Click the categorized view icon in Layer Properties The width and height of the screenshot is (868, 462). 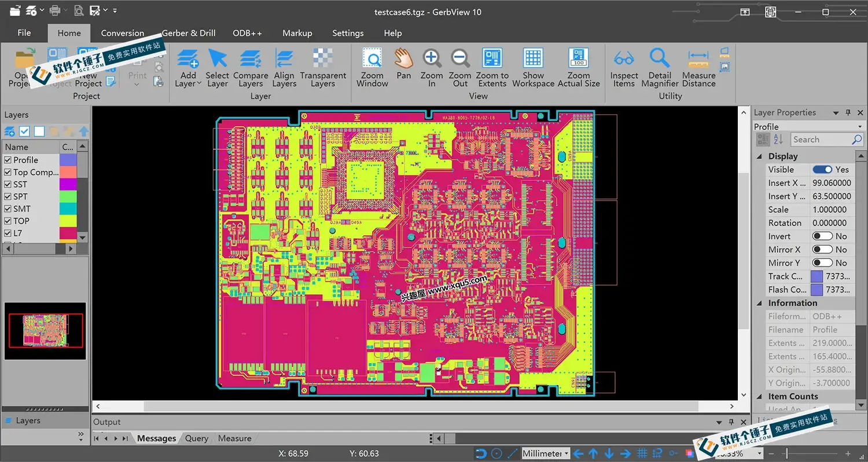coord(763,139)
